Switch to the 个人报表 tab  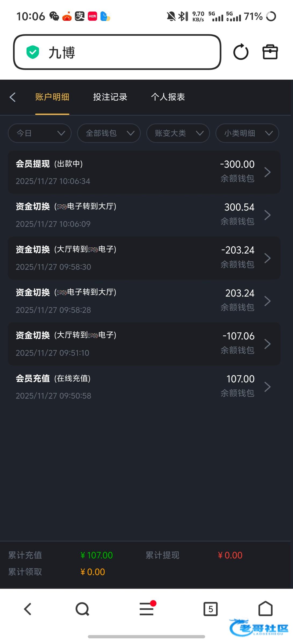coord(168,97)
